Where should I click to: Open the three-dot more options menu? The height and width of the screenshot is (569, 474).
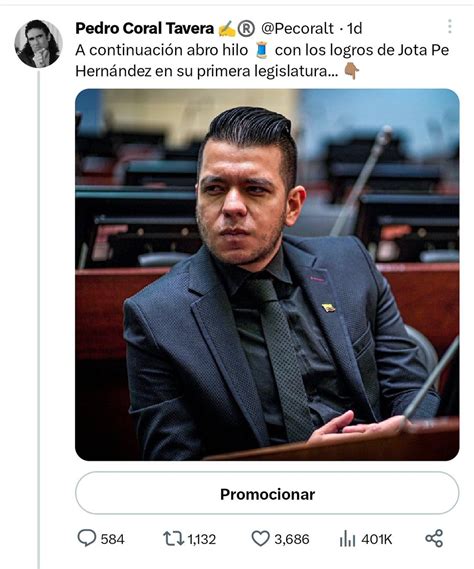(450, 26)
